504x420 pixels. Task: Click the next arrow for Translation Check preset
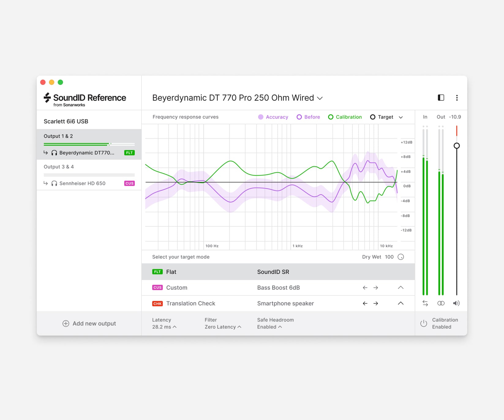coord(376,303)
